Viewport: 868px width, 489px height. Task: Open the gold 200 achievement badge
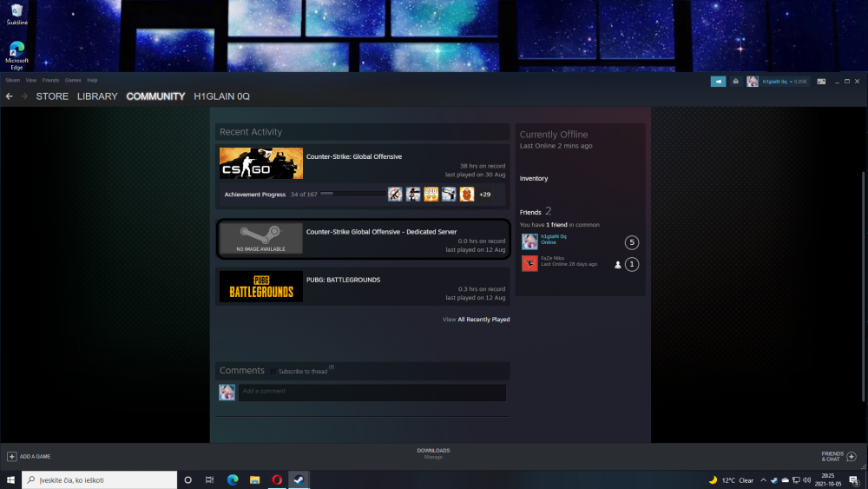pos(431,195)
